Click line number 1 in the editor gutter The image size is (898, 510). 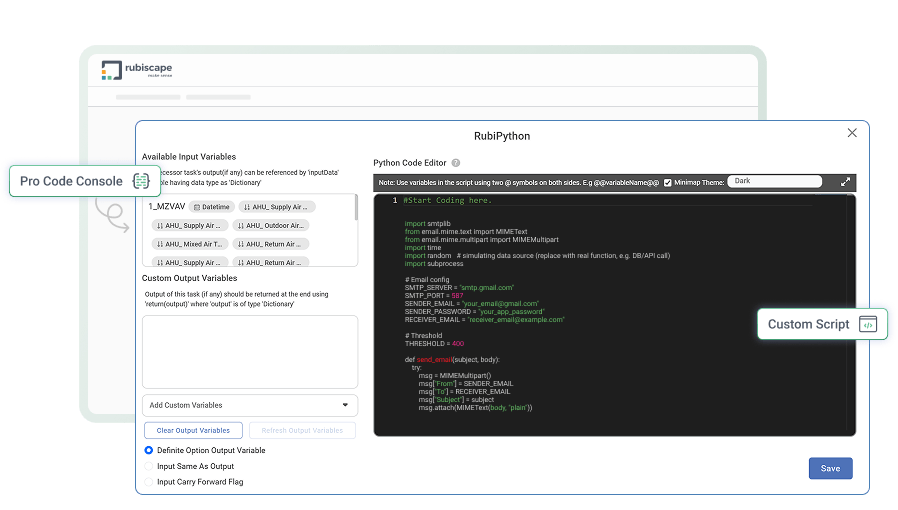tap(395, 200)
